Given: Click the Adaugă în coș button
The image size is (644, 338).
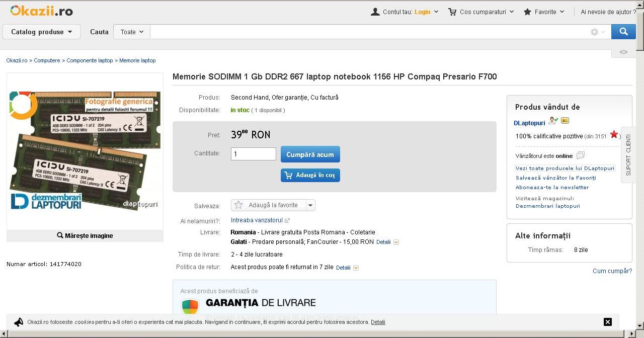Looking at the screenshot, I should coord(310,175).
